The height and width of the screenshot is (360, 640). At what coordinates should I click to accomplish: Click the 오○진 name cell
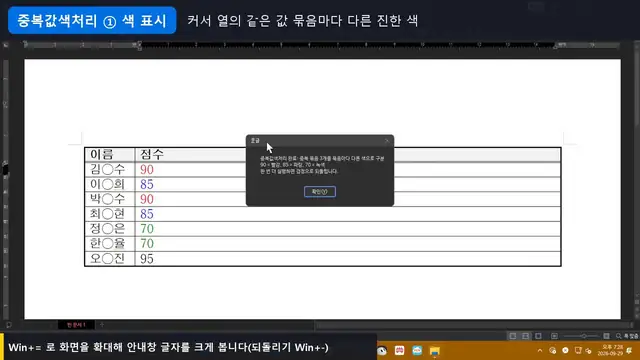click(110, 259)
